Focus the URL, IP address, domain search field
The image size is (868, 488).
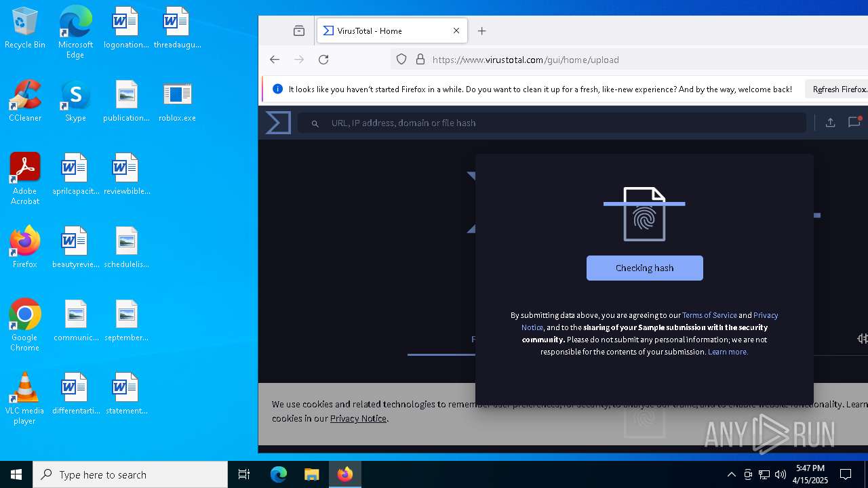[x=552, y=123]
